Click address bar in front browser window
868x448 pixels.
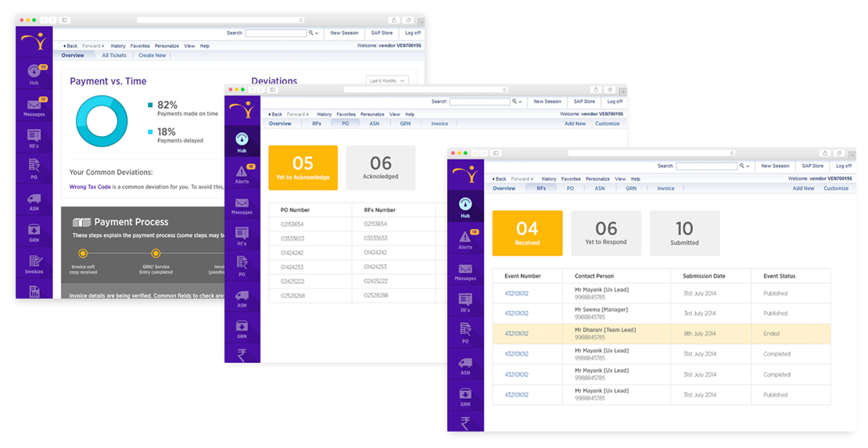coord(651,153)
